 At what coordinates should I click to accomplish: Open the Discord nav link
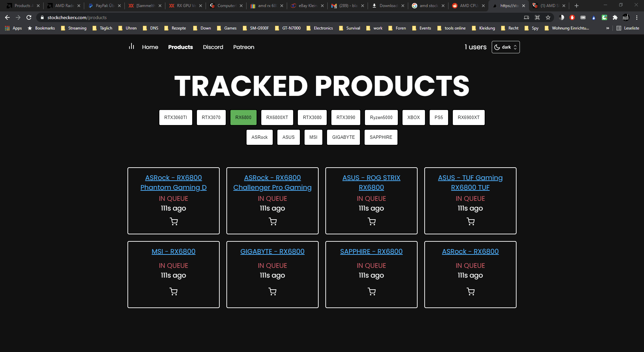[x=213, y=47]
